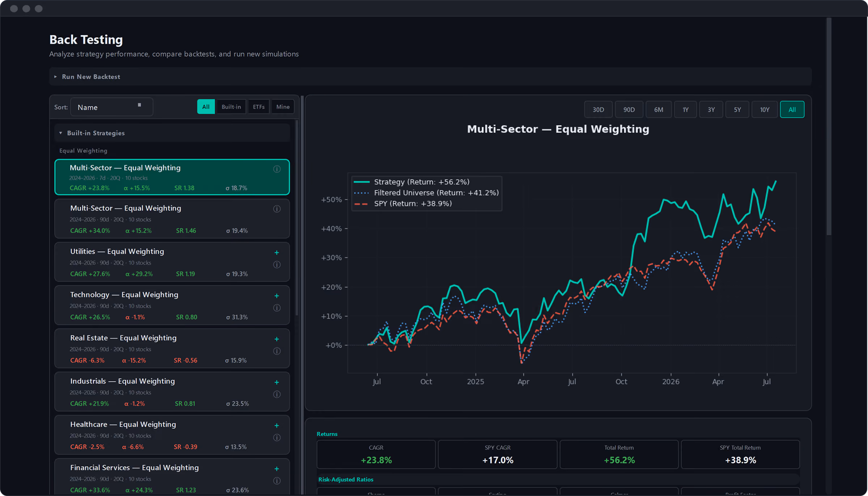Add Financial Services strategy with plus icon
The height and width of the screenshot is (496, 868).
277,469
